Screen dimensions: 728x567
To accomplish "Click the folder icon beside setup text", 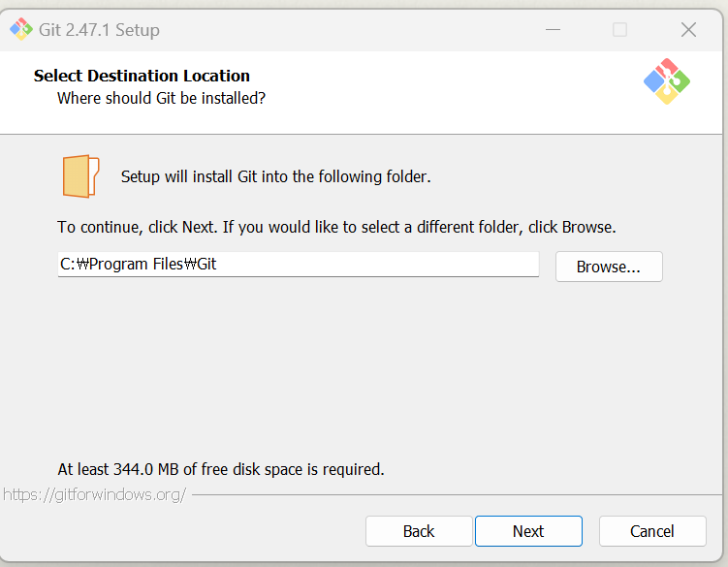I will (x=80, y=176).
